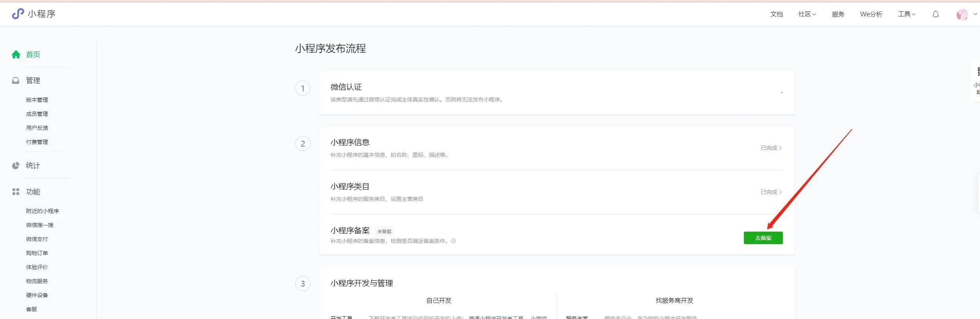980x319 pixels.
Task: Open the notification bell
Action: (936, 14)
